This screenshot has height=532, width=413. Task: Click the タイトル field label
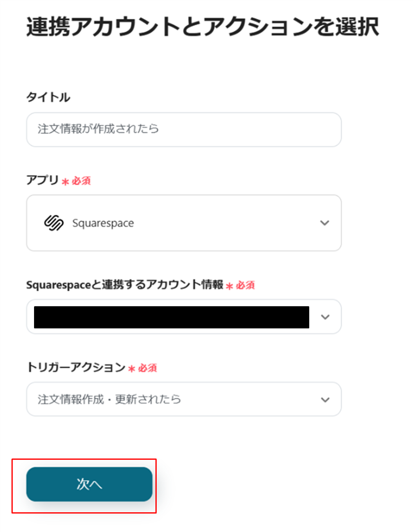48,97
